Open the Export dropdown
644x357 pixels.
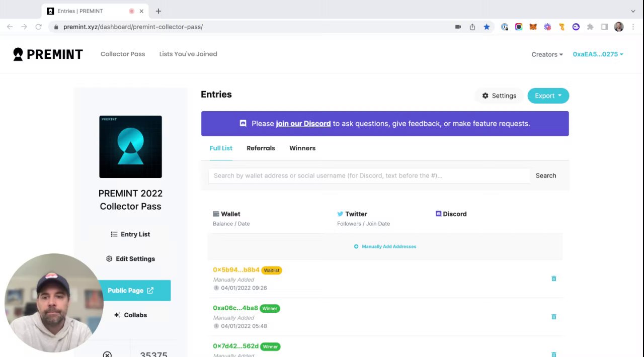[548, 96]
